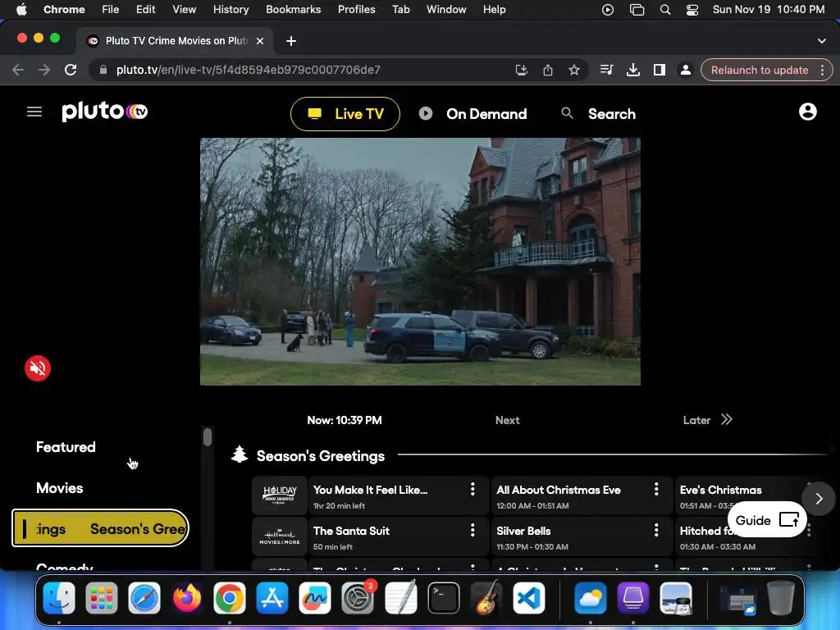Open the Pluto TV hamburger menu
This screenshot has height=630, width=840.
(34, 112)
